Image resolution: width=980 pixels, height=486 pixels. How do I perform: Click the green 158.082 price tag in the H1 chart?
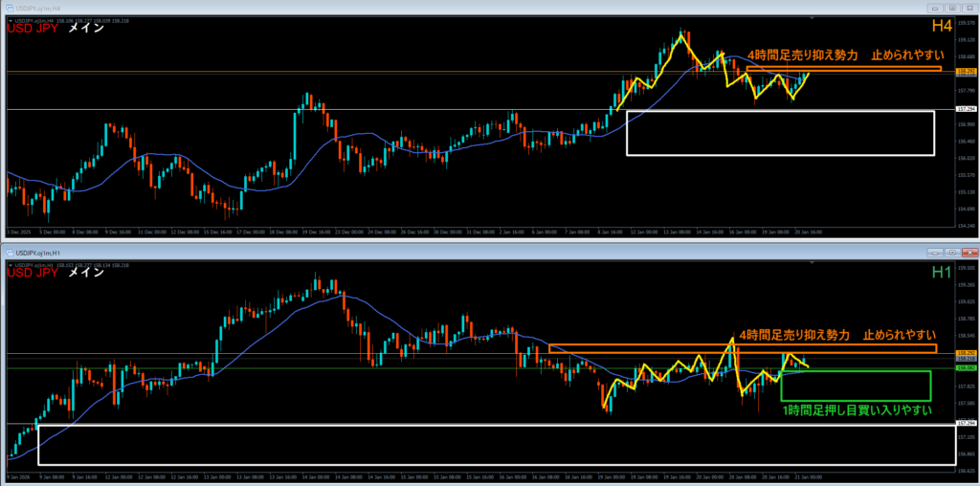(x=966, y=368)
